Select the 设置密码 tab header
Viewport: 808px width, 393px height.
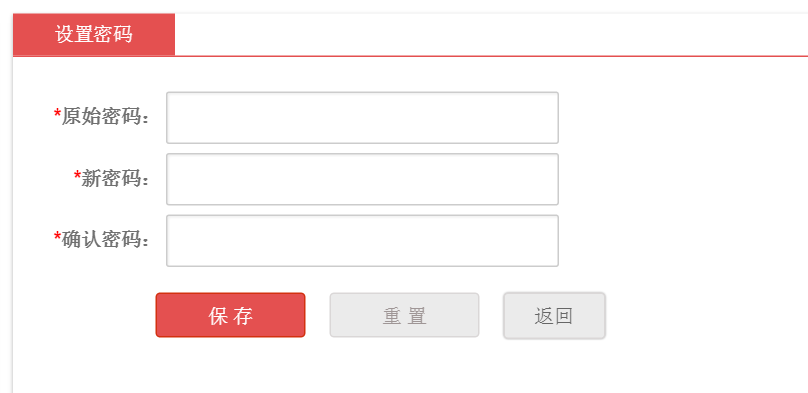94,35
